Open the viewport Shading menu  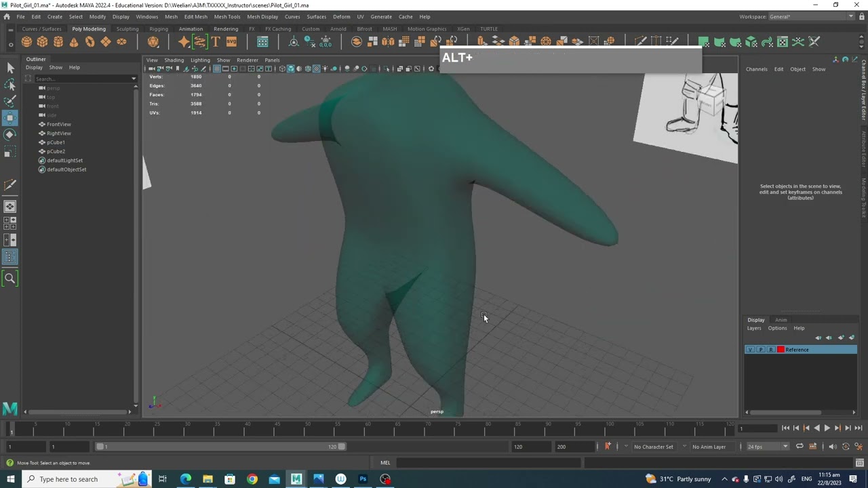[174, 60]
